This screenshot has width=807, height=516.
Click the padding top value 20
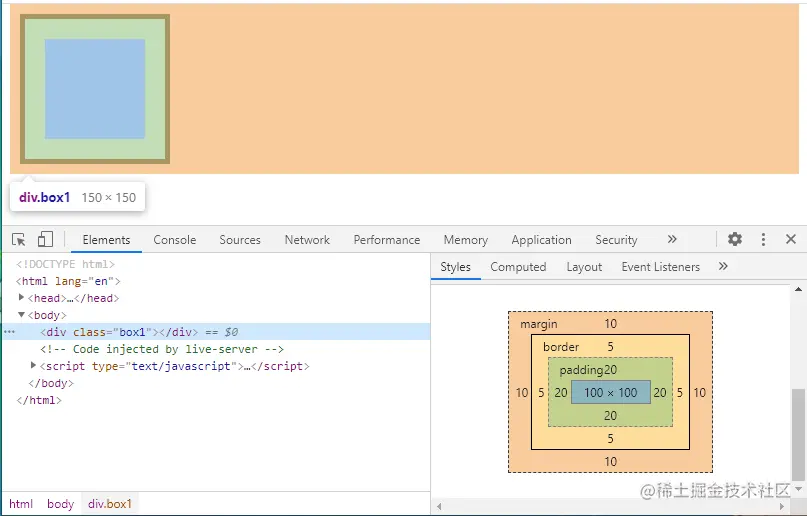tap(610, 369)
